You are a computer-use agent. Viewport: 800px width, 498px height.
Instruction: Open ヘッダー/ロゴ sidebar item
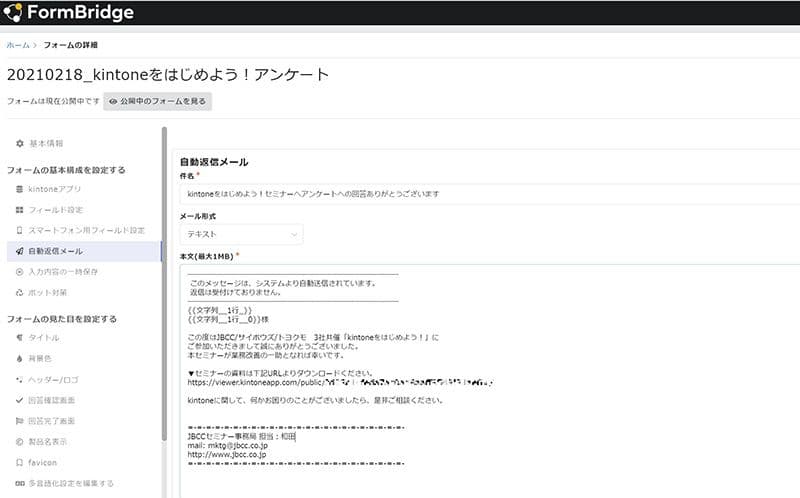(x=54, y=379)
